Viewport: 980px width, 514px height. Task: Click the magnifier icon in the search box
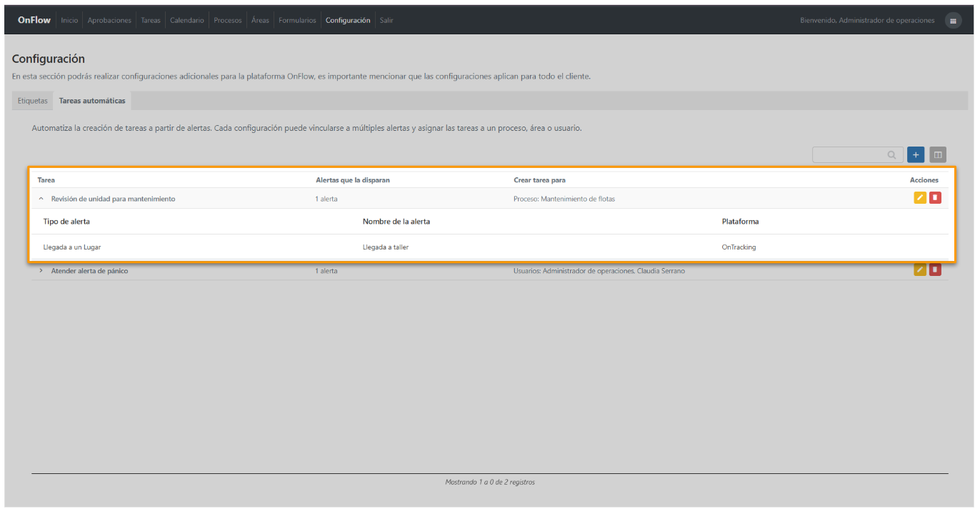[892, 154]
